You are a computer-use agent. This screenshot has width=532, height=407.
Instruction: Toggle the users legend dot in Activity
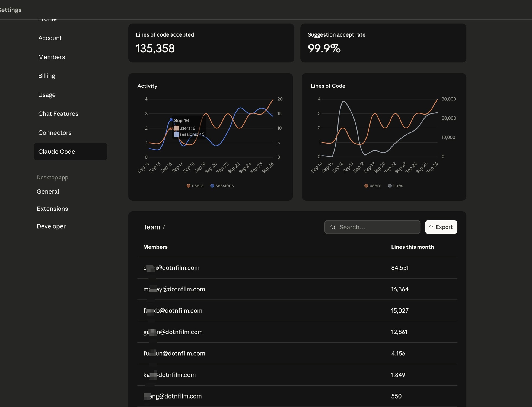[188, 186]
